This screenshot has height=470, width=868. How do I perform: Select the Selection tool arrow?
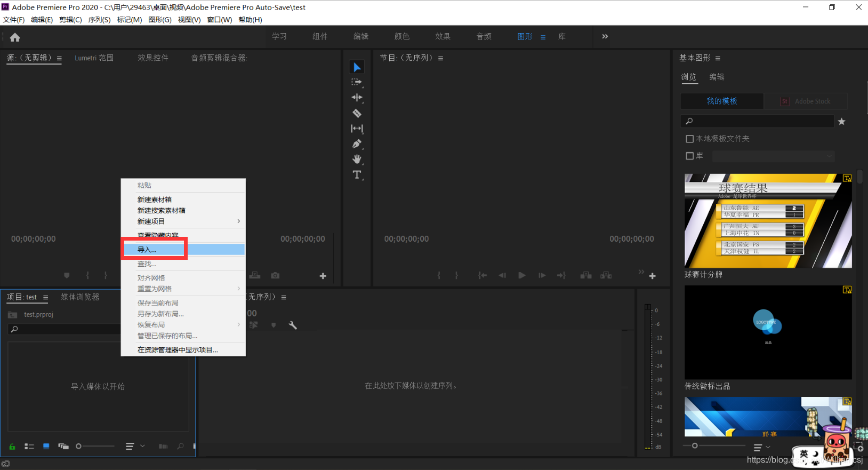tap(357, 67)
